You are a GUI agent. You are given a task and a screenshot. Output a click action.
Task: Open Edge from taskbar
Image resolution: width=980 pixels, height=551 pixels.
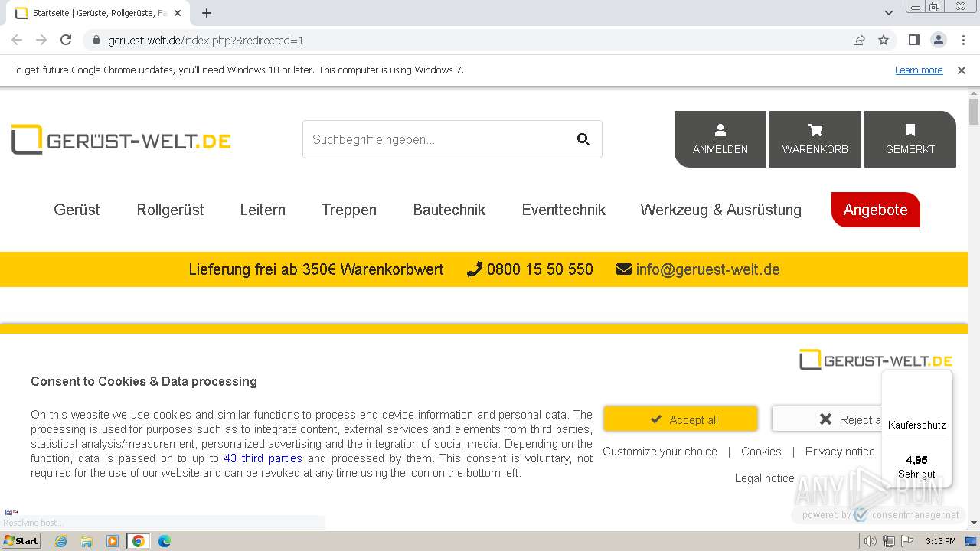tap(165, 541)
